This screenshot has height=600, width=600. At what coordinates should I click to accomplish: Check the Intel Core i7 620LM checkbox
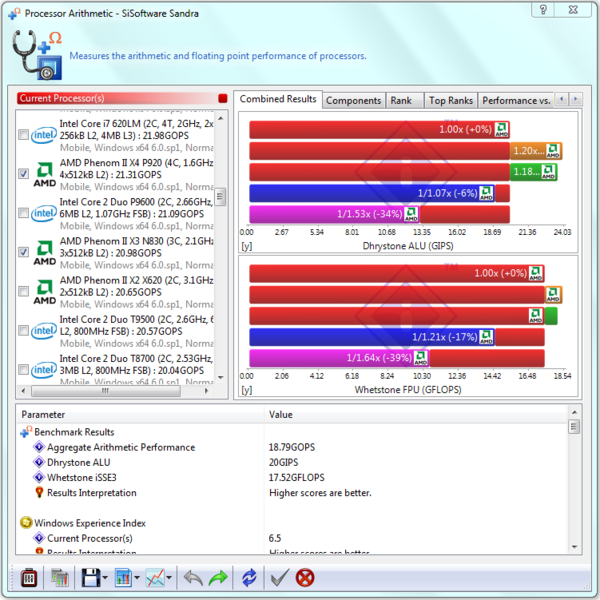point(23,135)
